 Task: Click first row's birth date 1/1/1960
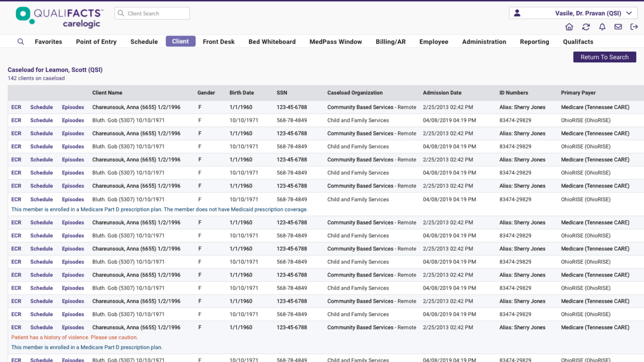[241, 107]
